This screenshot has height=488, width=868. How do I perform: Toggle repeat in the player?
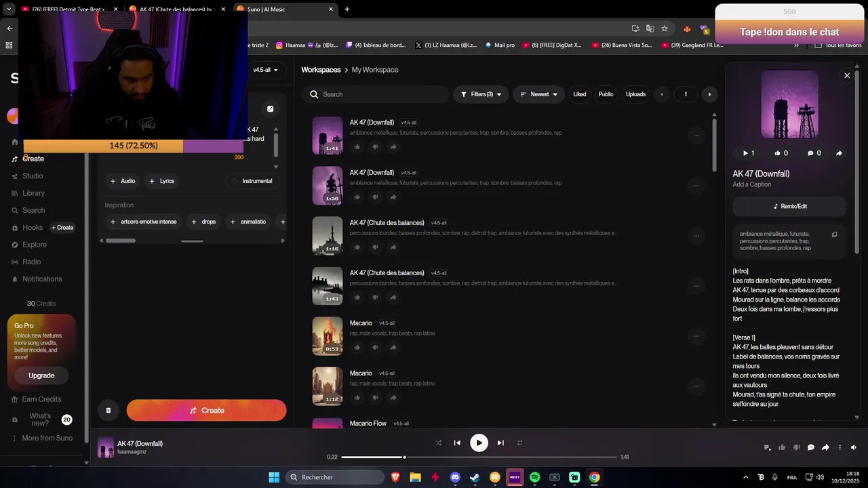pos(520,443)
